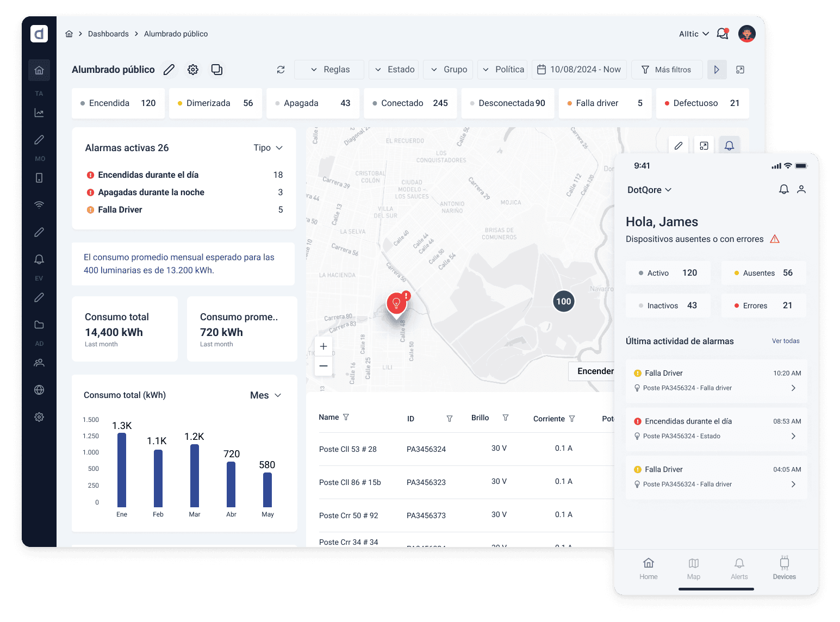
Task: Open the 04:05 AM Falla Driver alarm
Action: [x=717, y=477]
